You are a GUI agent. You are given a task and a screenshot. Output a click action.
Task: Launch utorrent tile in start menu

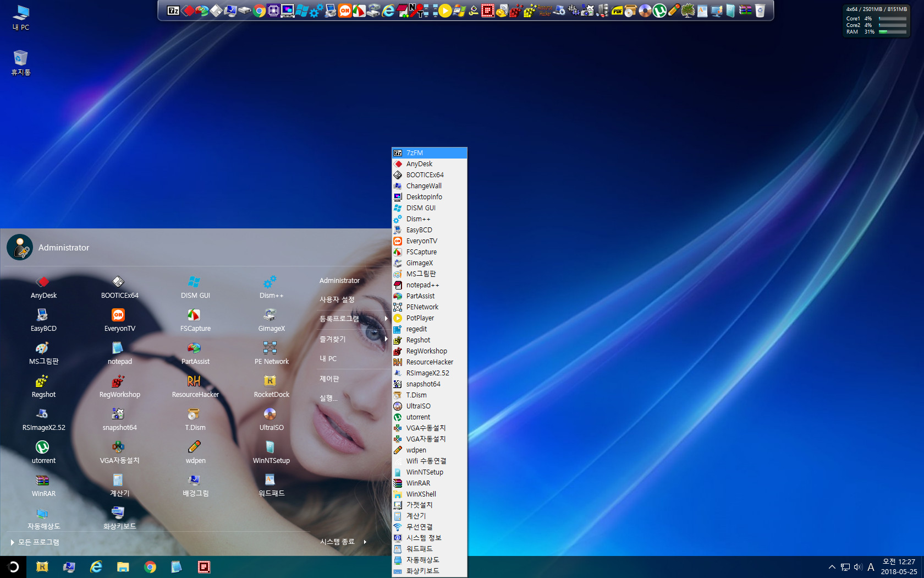[43, 452]
